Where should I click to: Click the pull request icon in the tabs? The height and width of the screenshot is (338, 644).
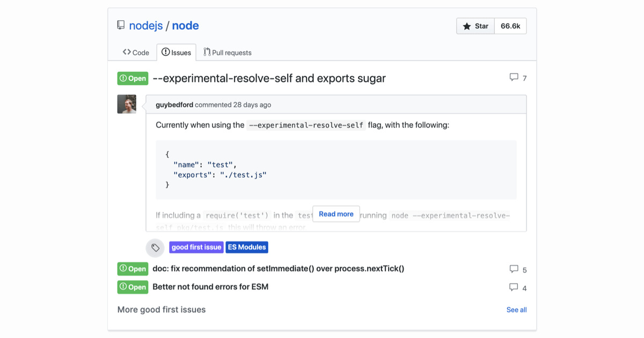point(207,52)
